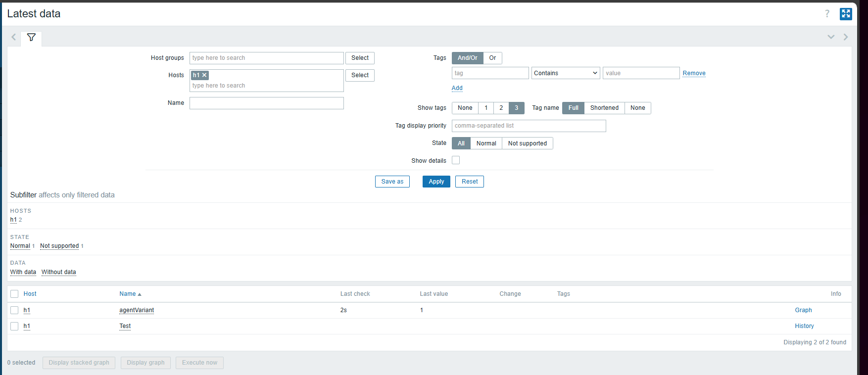Open Graph link for agentVariant
Screen dimensions: 868x375
803,310
